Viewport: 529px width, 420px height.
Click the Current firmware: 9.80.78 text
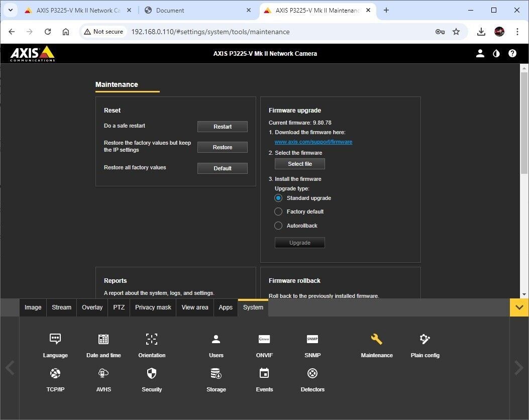point(300,123)
